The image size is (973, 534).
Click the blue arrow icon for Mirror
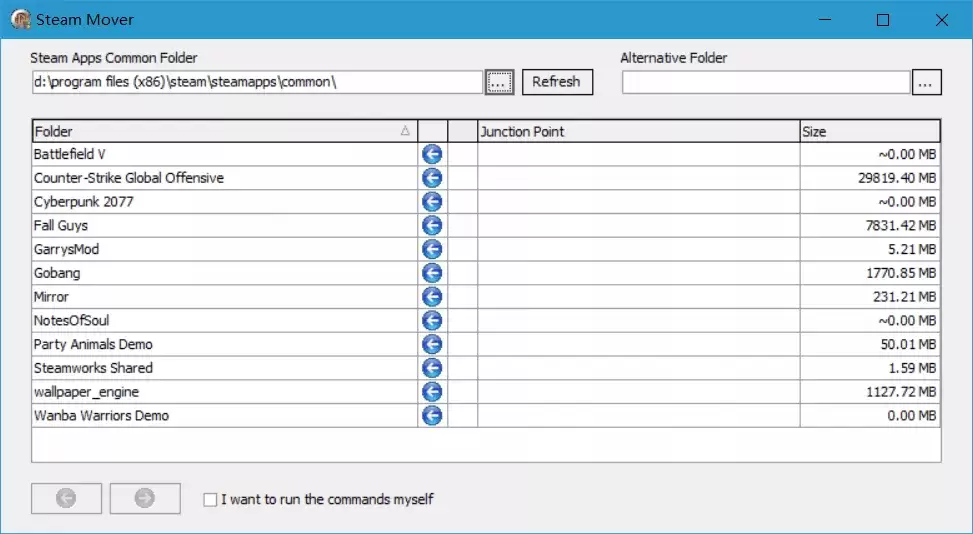pos(432,296)
